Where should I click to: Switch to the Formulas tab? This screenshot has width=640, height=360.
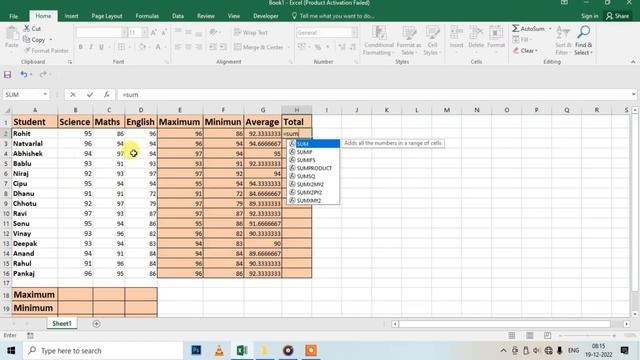pos(147,16)
